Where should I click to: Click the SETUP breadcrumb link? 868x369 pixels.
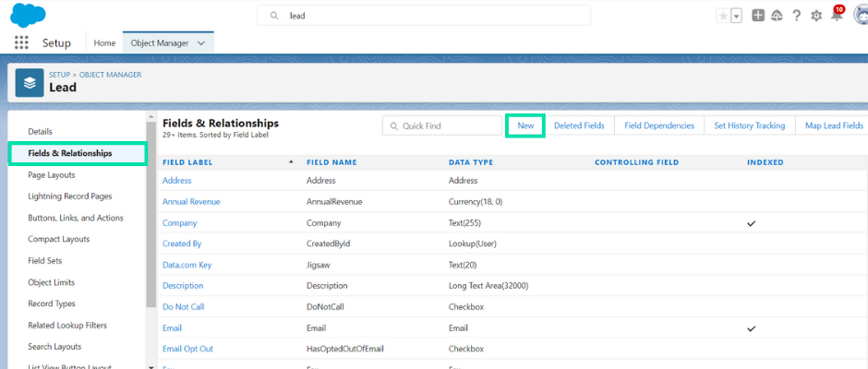pyautogui.click(x=59, y=75)
